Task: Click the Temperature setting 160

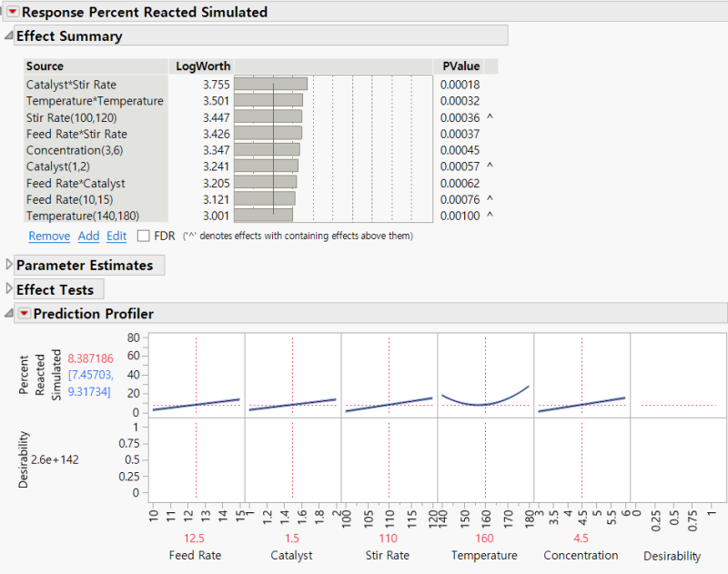Action: [484, 539]
